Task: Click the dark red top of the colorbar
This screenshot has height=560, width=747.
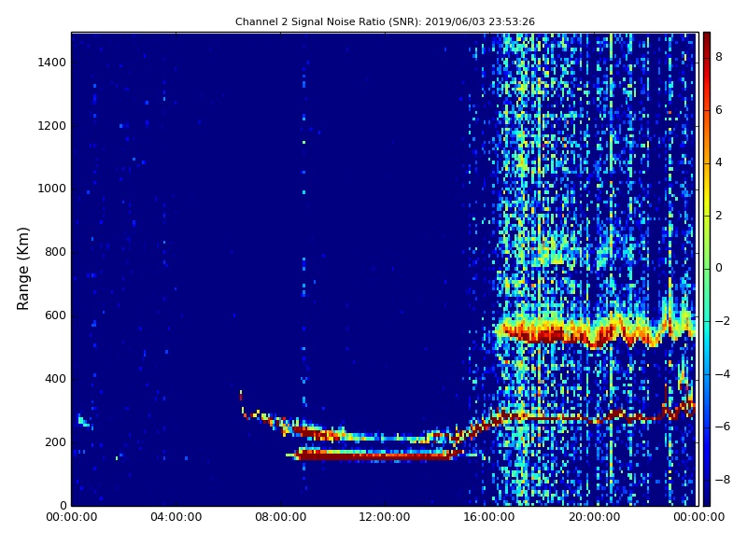Action: tap(707, 38)
